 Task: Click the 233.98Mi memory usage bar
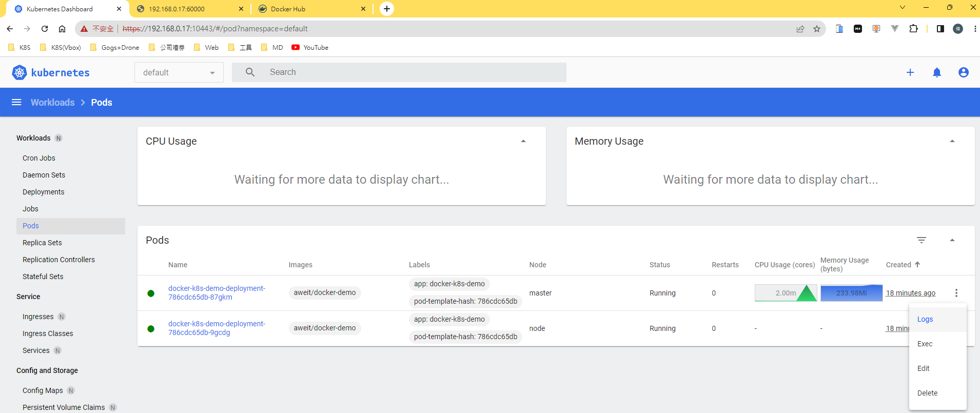click(851, 293)
